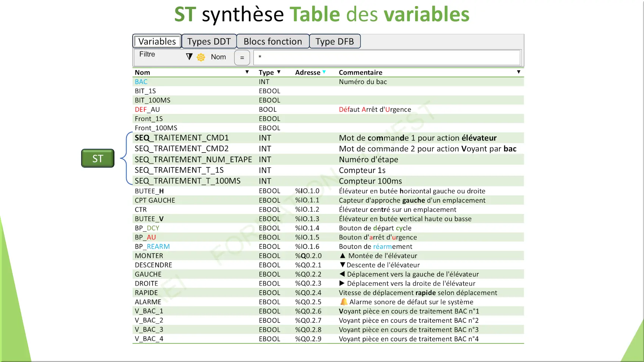Screen dimensions: 644x362
Task: Select SEQ_TRAITEMENT_NUM_ETAPE variable name
Action: (x=193, y=159)
